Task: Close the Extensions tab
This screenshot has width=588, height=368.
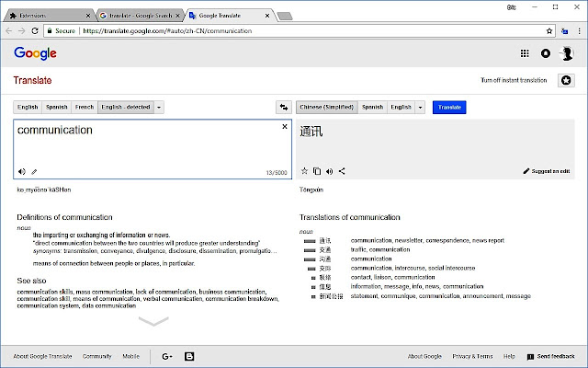Action: click(x=88, y=16)
